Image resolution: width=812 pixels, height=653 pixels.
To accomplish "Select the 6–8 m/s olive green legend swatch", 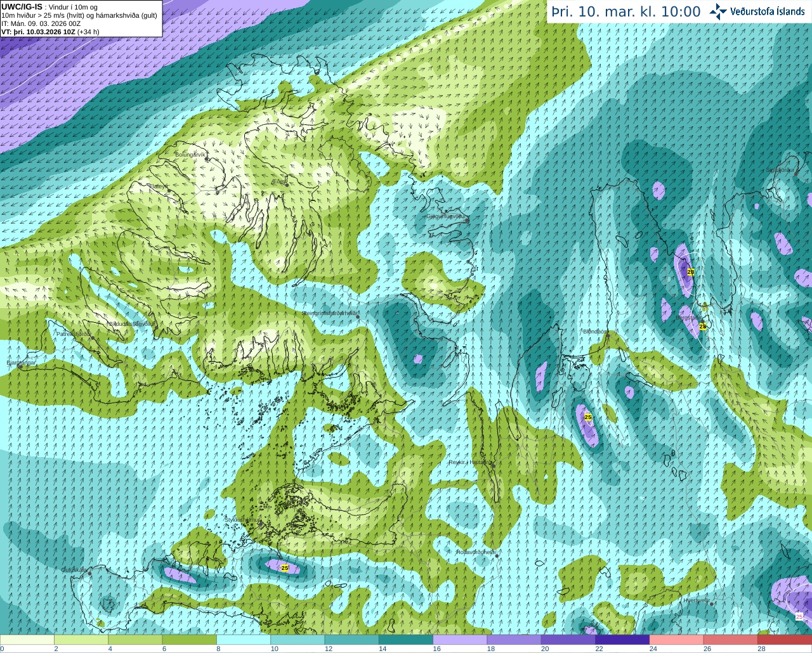I will pyautogui.click(x=189, y=640).
